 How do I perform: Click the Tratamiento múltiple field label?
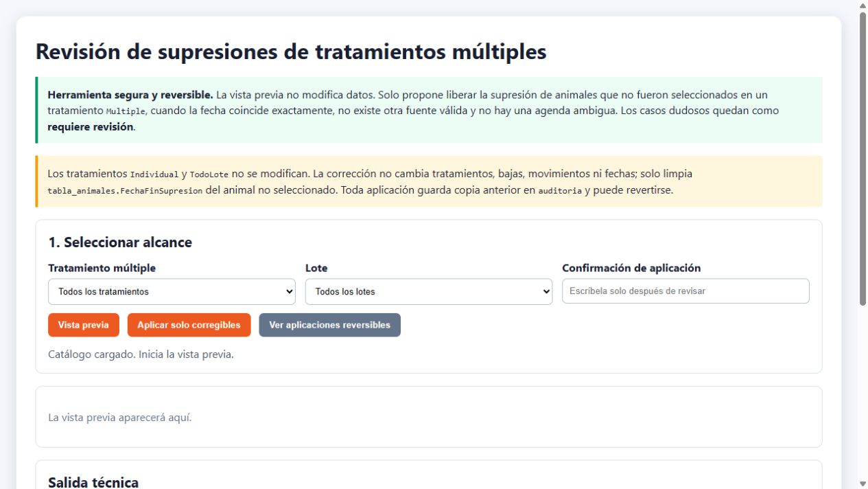tap(102, 268)
